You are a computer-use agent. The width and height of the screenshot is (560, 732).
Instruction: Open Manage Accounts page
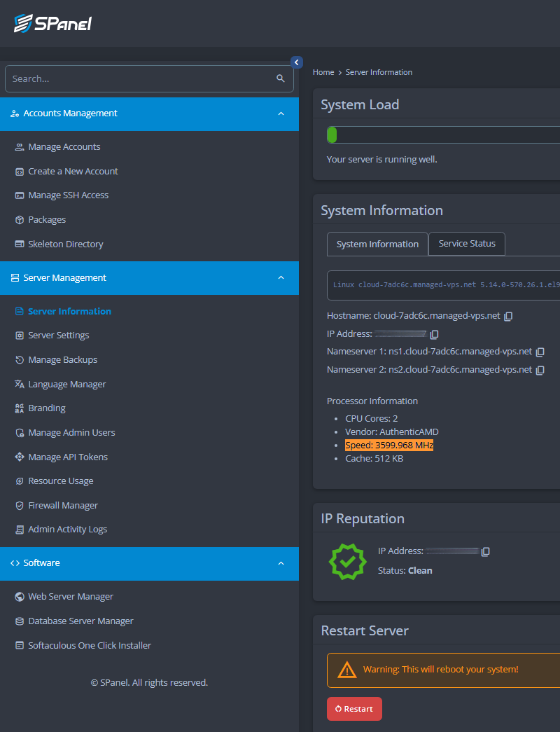[64, 146]
